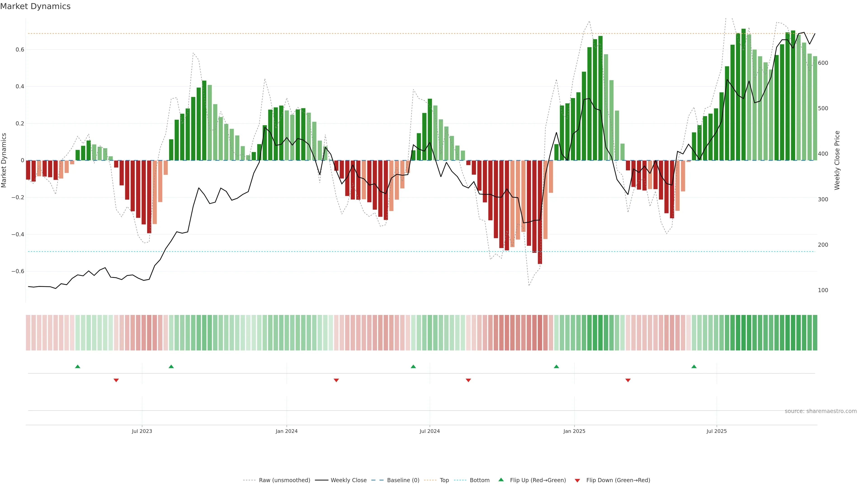
Task: Click red flip-down marker after Jul 2024
Action: [468, 380]
